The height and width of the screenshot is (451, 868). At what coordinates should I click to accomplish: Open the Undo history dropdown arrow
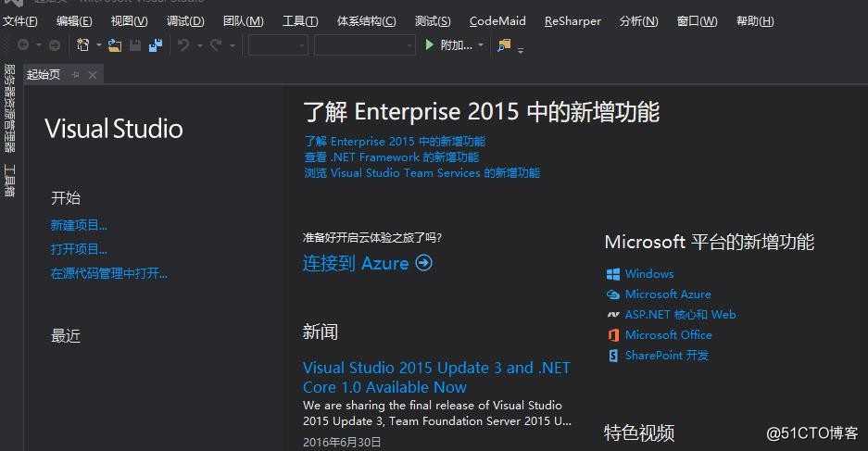(200, 45)
